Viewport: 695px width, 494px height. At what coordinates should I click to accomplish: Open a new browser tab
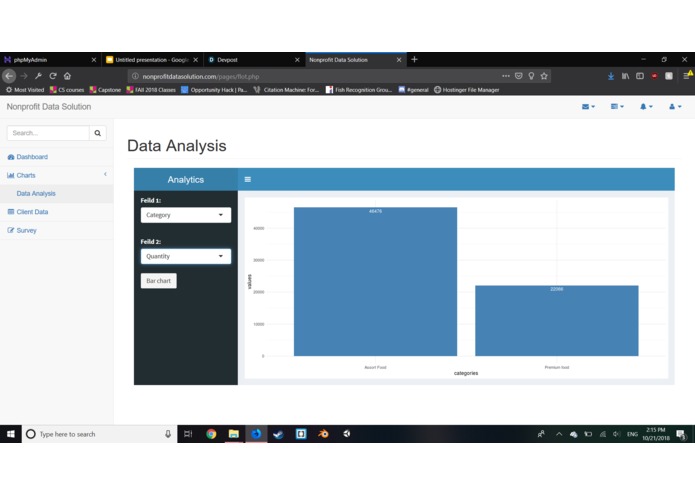414,59
